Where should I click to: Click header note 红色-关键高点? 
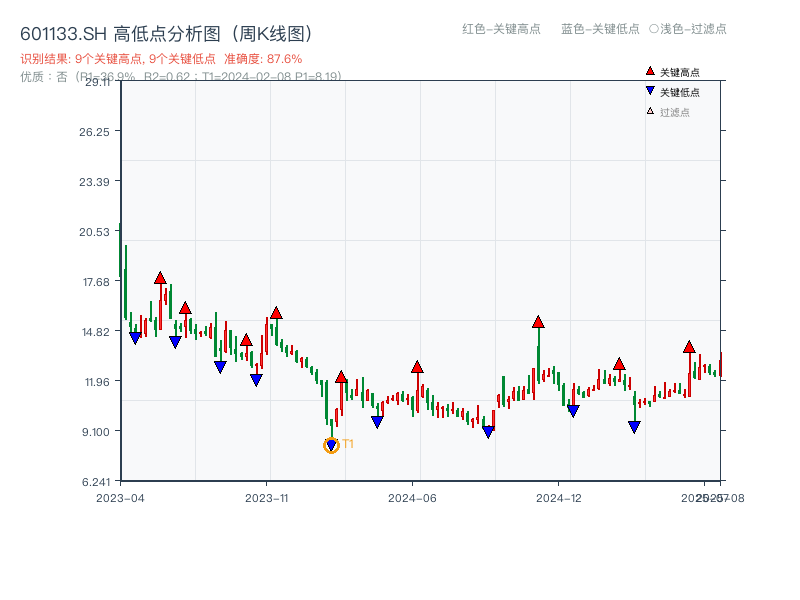[501, 29]
